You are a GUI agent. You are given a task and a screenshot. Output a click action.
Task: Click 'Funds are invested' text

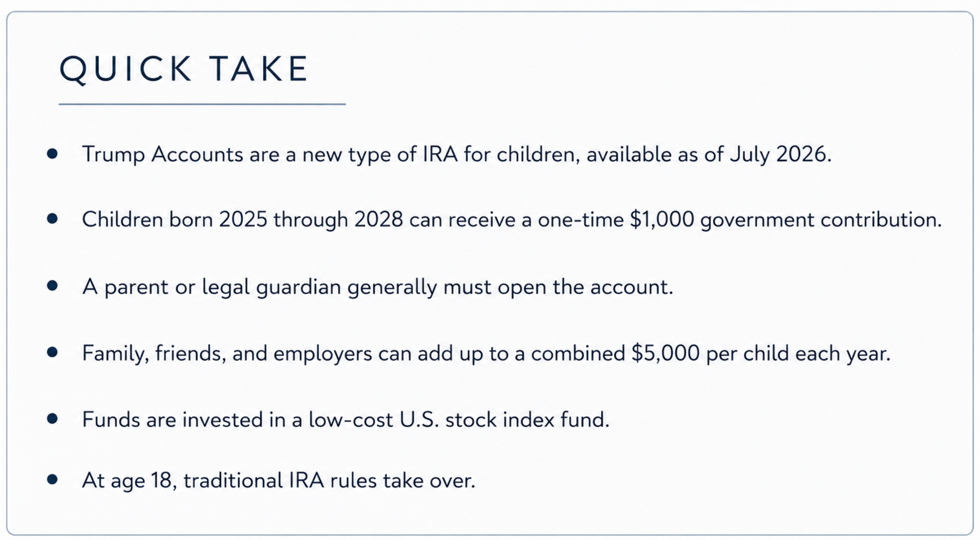(x=172, y=420)
